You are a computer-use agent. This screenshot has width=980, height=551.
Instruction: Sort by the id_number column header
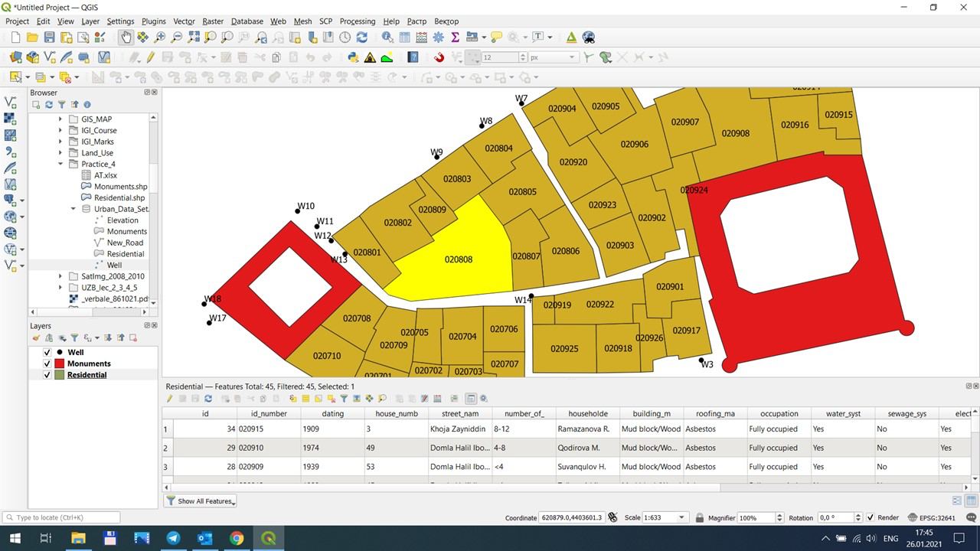(269, 413)
